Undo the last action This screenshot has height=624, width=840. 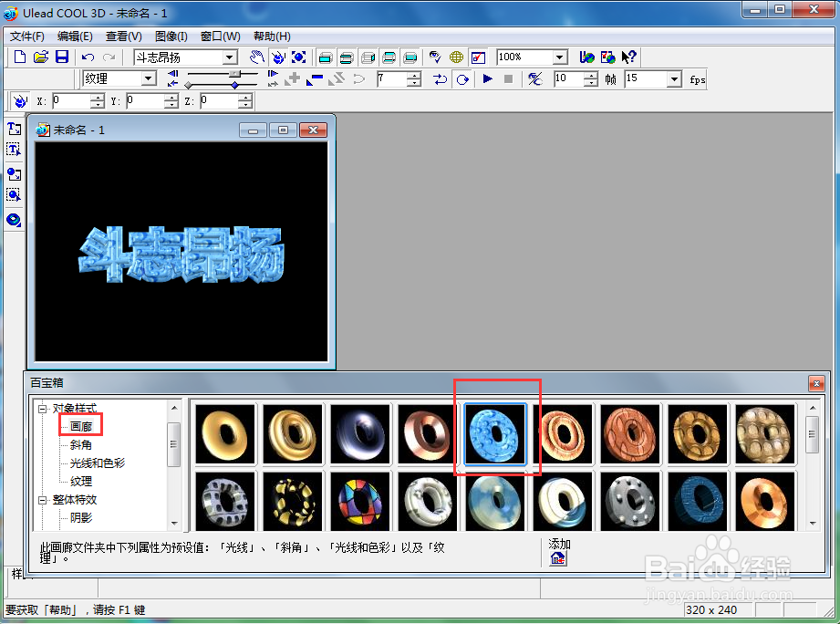pyautogui.click(x=88, y=57)
